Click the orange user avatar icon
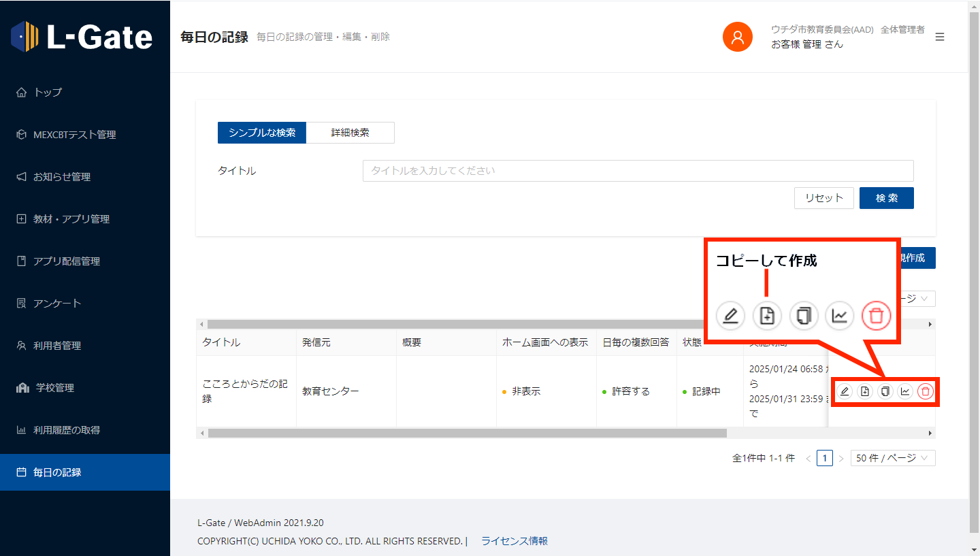Screen dimensions: 980x556 [x=737, y=37]
